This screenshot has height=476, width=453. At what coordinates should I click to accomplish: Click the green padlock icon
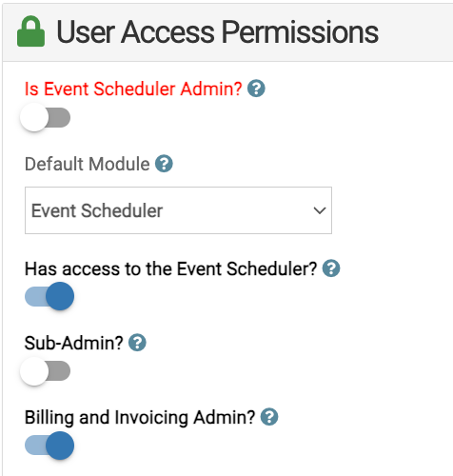30,31
